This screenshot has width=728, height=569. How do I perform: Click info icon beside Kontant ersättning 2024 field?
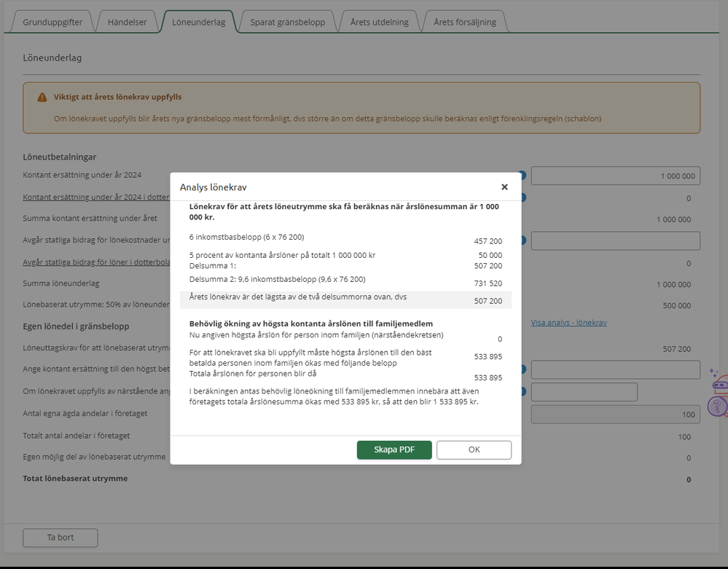coord(522,176)
